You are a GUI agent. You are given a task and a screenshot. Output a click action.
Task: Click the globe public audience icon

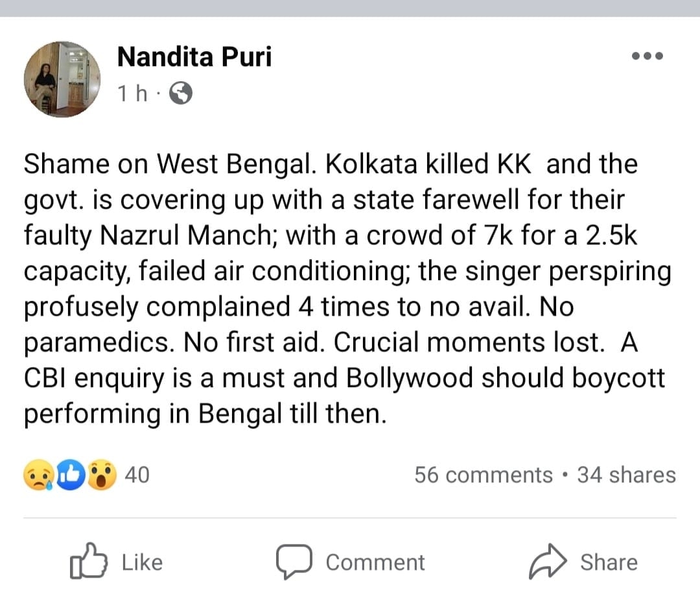pos(181,95)
